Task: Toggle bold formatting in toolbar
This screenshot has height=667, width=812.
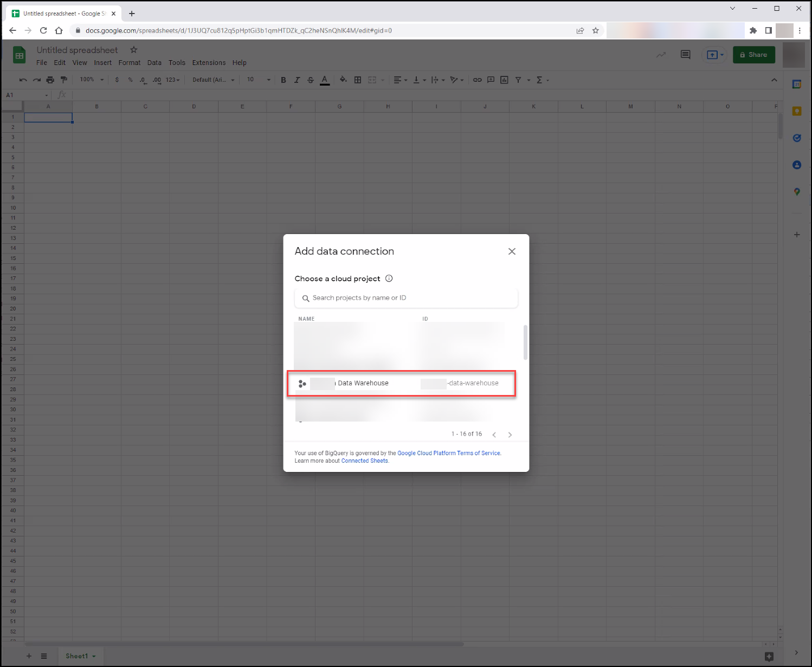Action: 283,80
